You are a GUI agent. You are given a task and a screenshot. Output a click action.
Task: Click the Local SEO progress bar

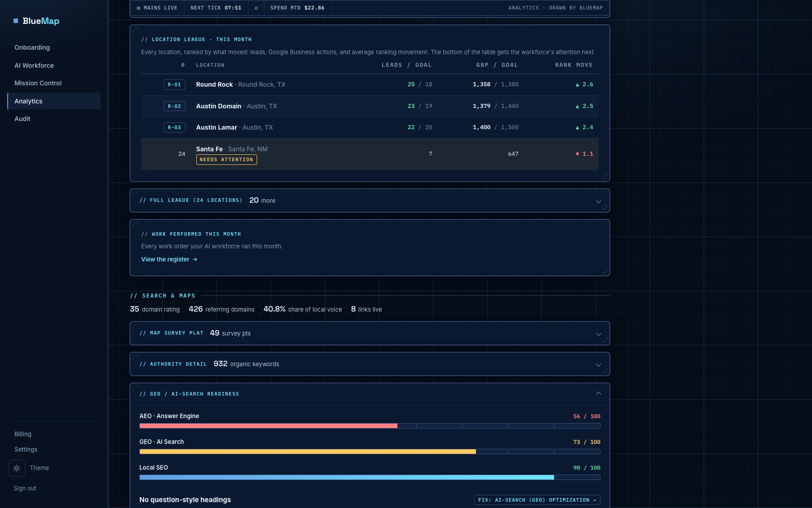click(x=370, y=477)
